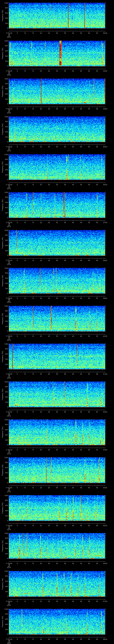Click the 17:38:00 start time label
This screenshot has width=114, height=644.
[9, 298]
